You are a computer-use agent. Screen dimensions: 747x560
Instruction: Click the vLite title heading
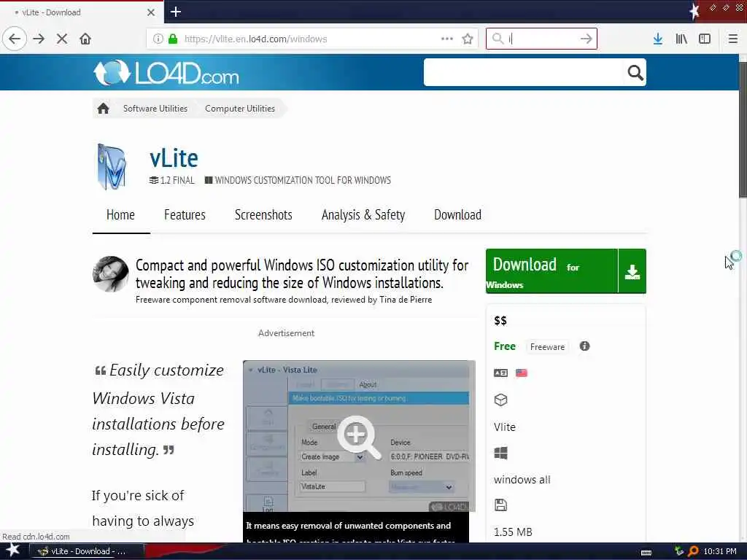coord(174,158)
